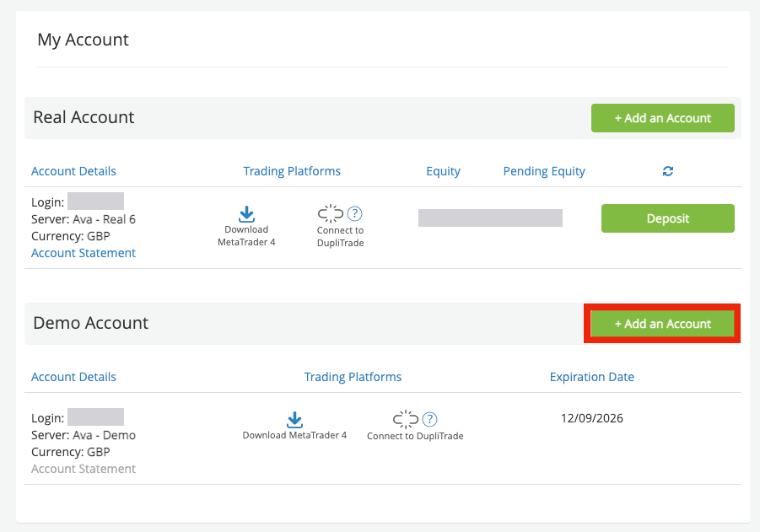Click the DupliTrade chain-link icon in Demo Account
The height and width of the screenshot is (532, 760).
(x=406, y=419)
